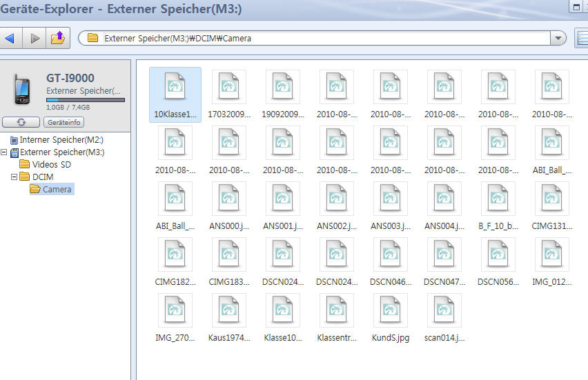Select the KundS.jpg image file
The height and width of the screenshot is (380, 588).
pyautogui.click(x=391, y=318)
